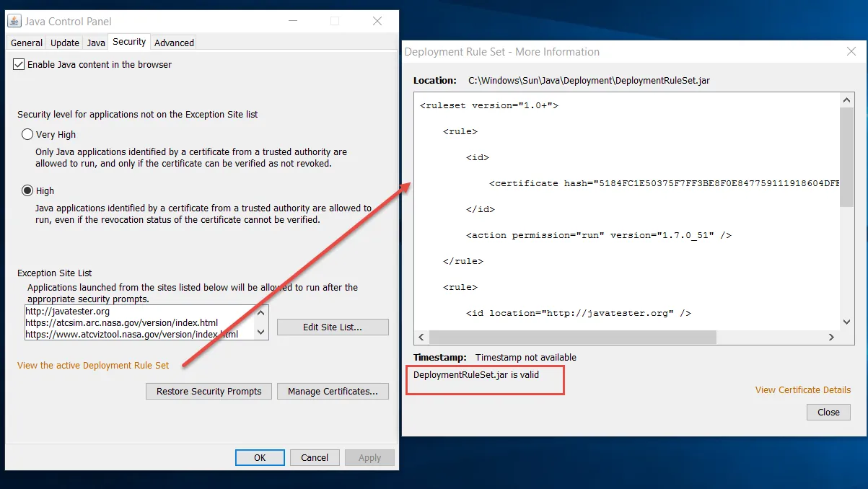The image size is (868, 489).
Task: Click the Java icon in the Control Panel title bar
Action: click(x=14, y=22)
